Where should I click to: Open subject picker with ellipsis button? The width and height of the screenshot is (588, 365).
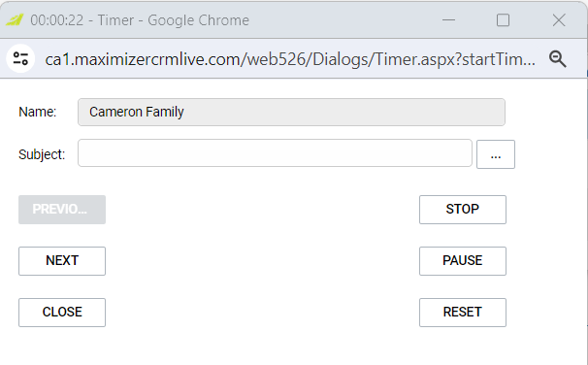coord(496,154)
